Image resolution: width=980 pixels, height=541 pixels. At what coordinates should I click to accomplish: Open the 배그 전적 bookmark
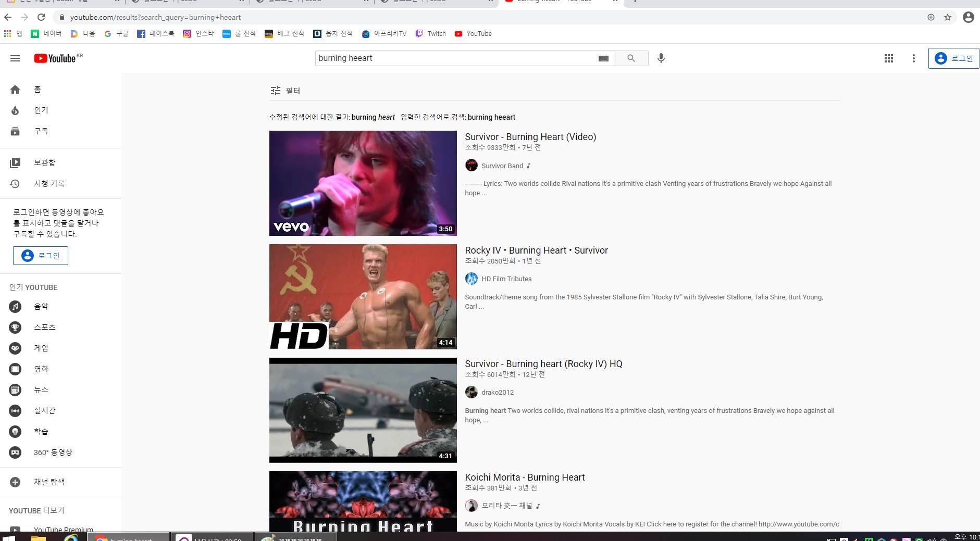coord(284,34)
